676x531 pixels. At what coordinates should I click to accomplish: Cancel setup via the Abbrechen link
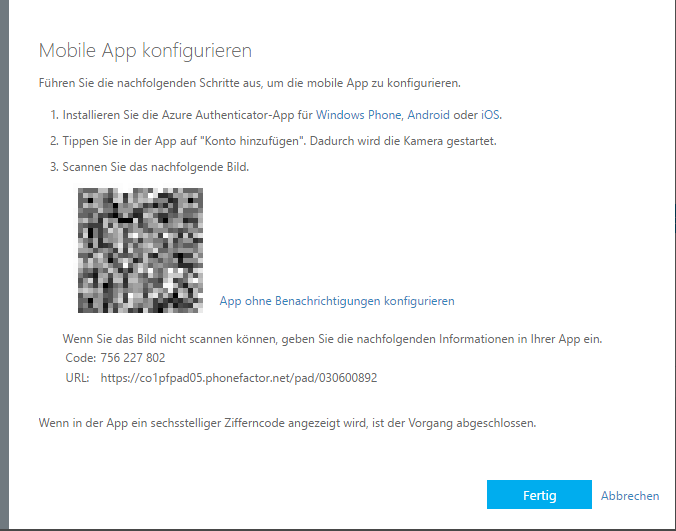[x=630, y=496]
